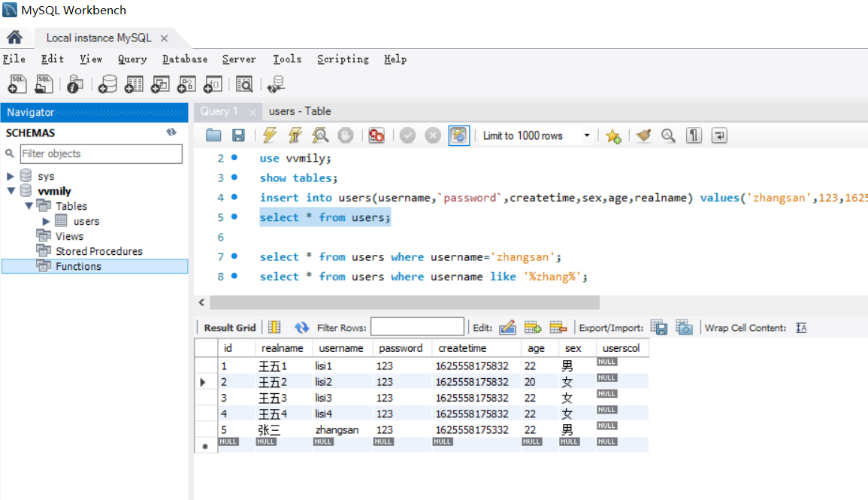This screenshot has width=868, height=500.
Task: Create a new stored procedure icon
Action: (x=186, y=84)
